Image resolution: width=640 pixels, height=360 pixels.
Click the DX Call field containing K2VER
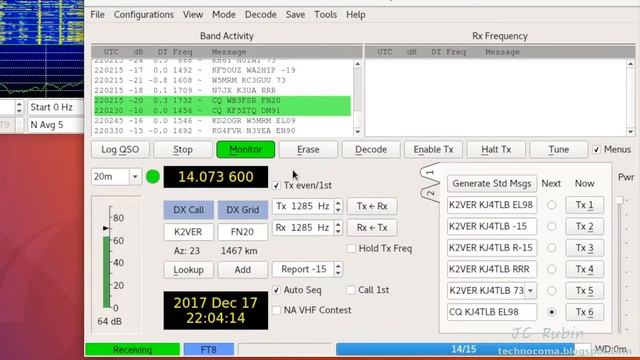click(188, 231)
